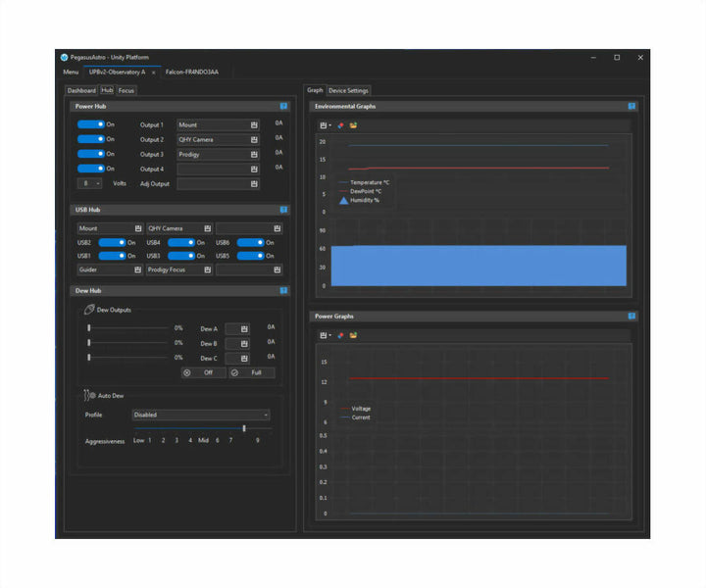Click save icon in Output 1 Mount field
Screen dimensions: 706x588
tap(254, 125)
